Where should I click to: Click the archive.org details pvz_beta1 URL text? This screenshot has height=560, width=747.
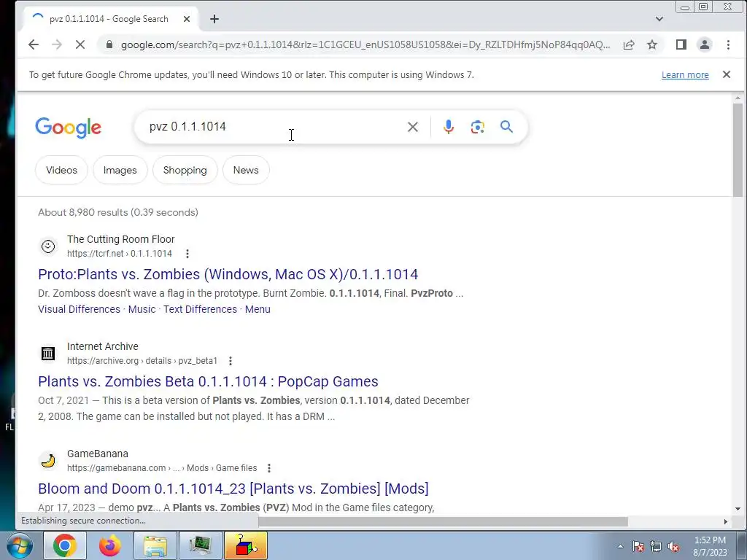pyautogui.click(x=142, y=361)
